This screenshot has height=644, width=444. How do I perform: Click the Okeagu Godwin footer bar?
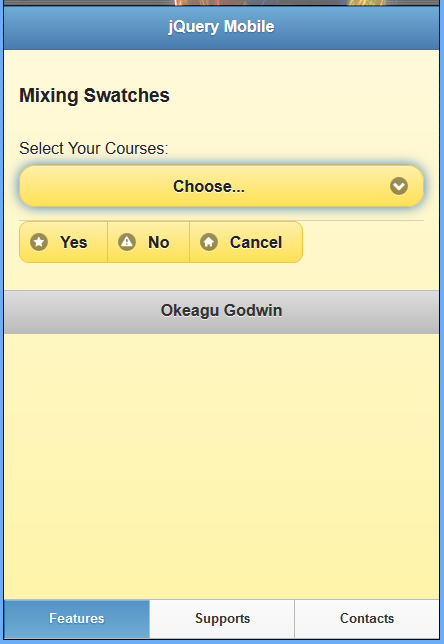(221, 312)
